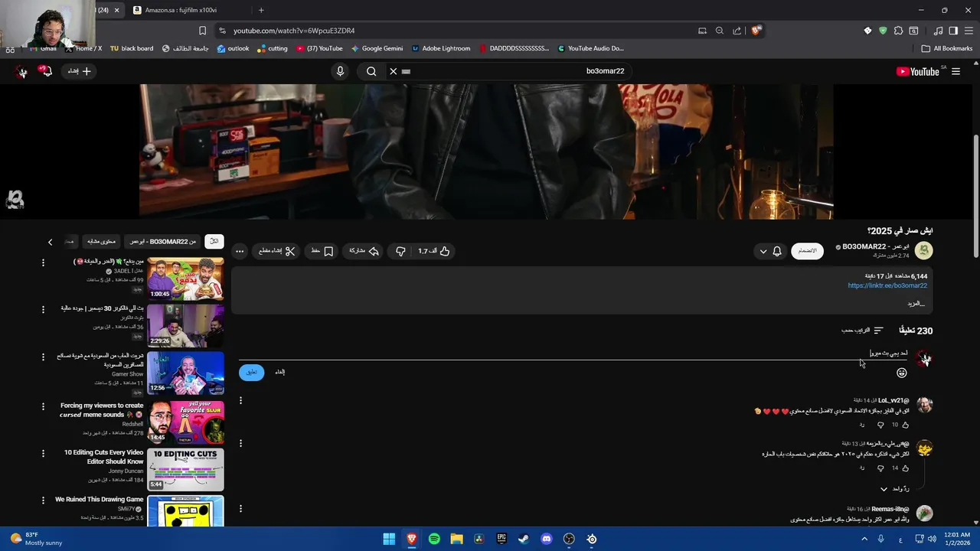Click the YouTube logo in the header
The width and height of the screenshot is (980, 551).
[x=917, y=71]
